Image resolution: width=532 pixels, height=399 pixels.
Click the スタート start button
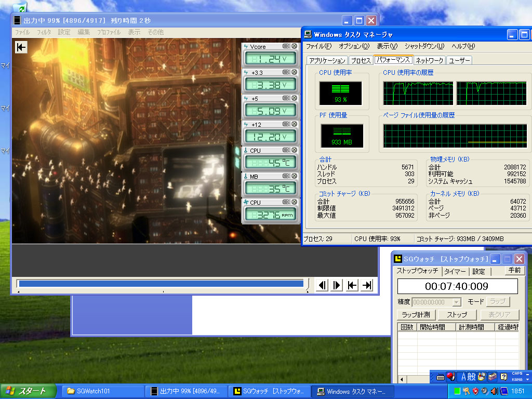pyautogui.click(x=28, y=391)
